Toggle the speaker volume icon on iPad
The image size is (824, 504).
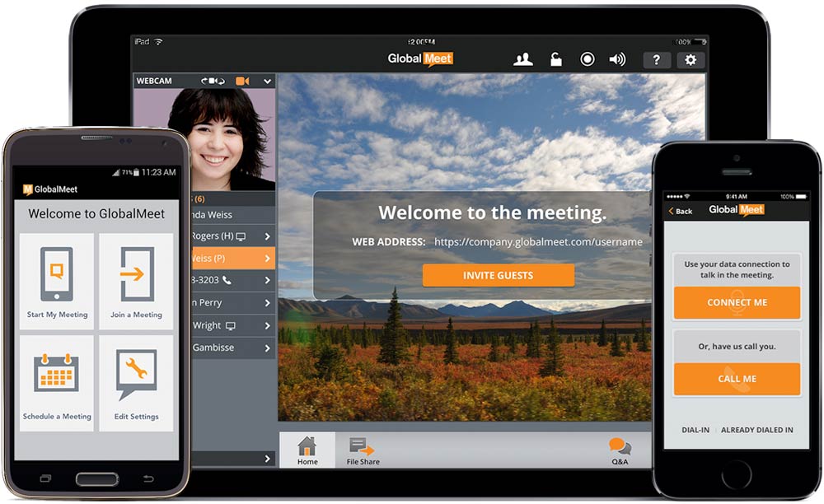coord(617,59)
